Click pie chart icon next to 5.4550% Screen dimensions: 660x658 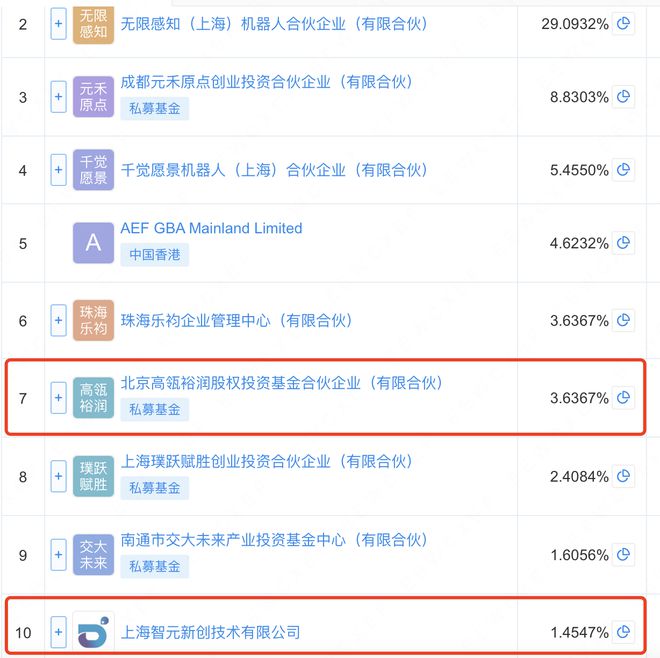click(x=623, y=170)
